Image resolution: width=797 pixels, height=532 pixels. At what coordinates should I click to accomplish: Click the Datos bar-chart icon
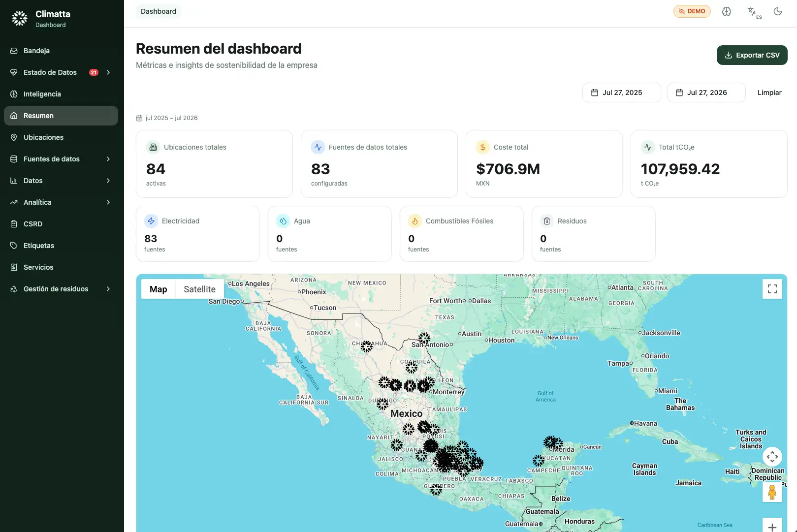click(14, 181)
